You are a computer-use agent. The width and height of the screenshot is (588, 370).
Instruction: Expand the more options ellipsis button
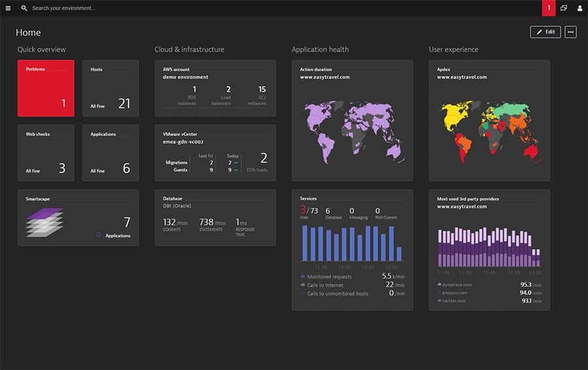570,32
